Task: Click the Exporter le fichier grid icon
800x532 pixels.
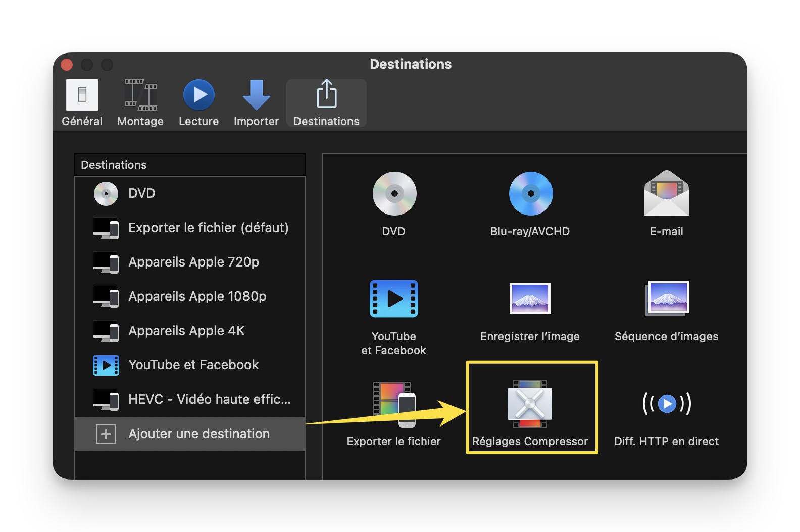Action: pyautogui.click(x=394, y=404)
